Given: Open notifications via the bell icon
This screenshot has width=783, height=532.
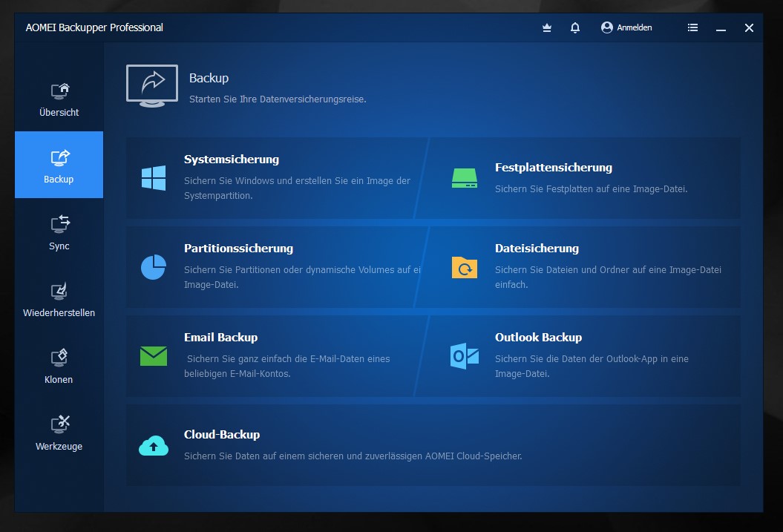Looking at the screenshot, I should [x=575, y=28].
